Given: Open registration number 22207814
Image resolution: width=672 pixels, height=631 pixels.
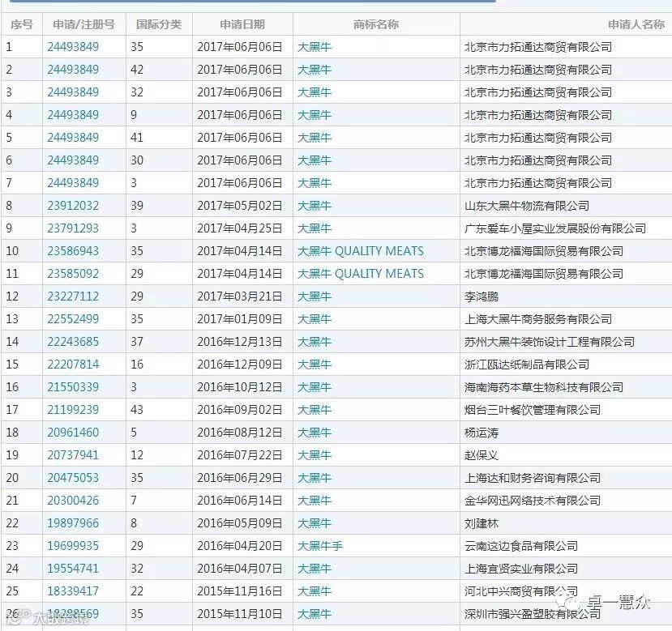Looking at the screenshot, I should [73, 365].
